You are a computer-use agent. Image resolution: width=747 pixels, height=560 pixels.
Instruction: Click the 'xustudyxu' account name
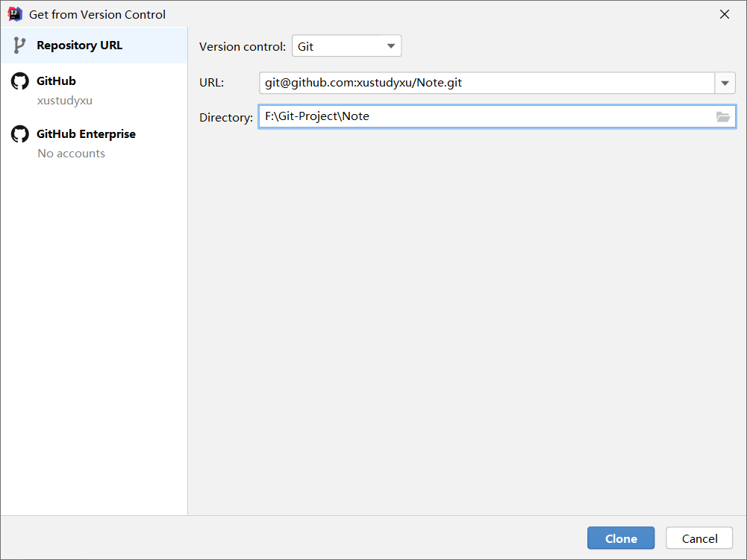click(x=65, y=101)
